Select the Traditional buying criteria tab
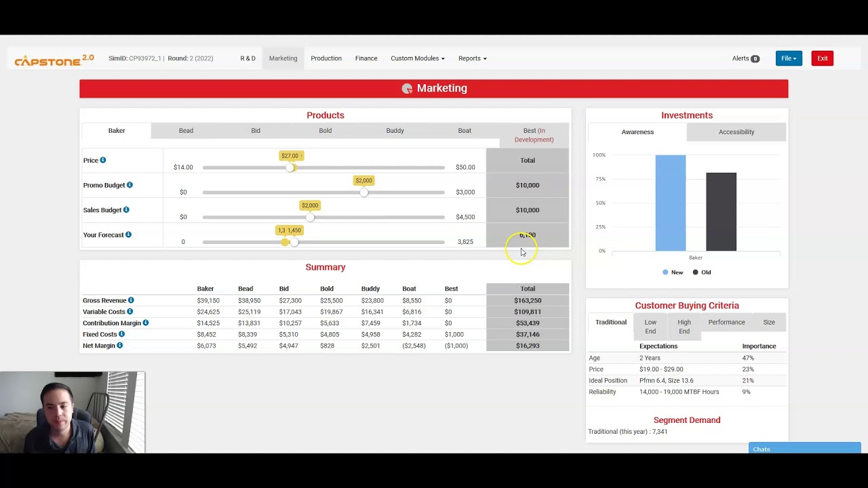This screenshot has width=868, height=488. [x=611, y=323]
